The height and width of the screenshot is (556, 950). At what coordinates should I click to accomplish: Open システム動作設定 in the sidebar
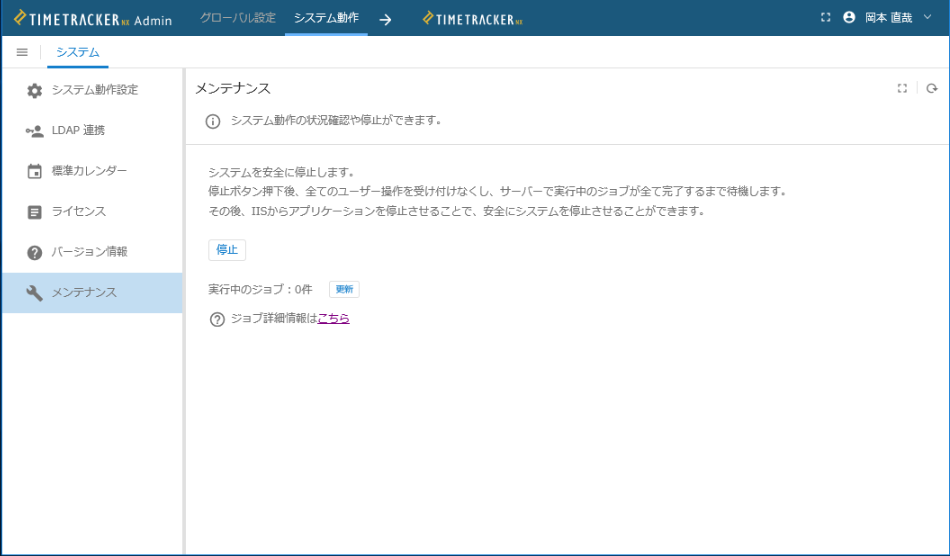(x=92, y=90)
